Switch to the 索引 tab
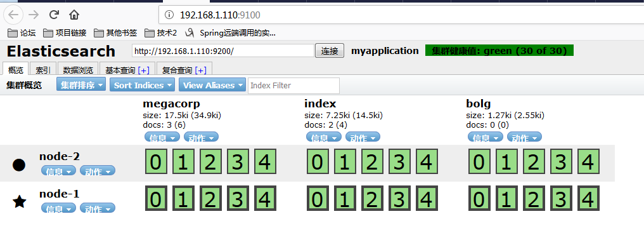This screenshot has height=242, width=644. click(42, 70)
